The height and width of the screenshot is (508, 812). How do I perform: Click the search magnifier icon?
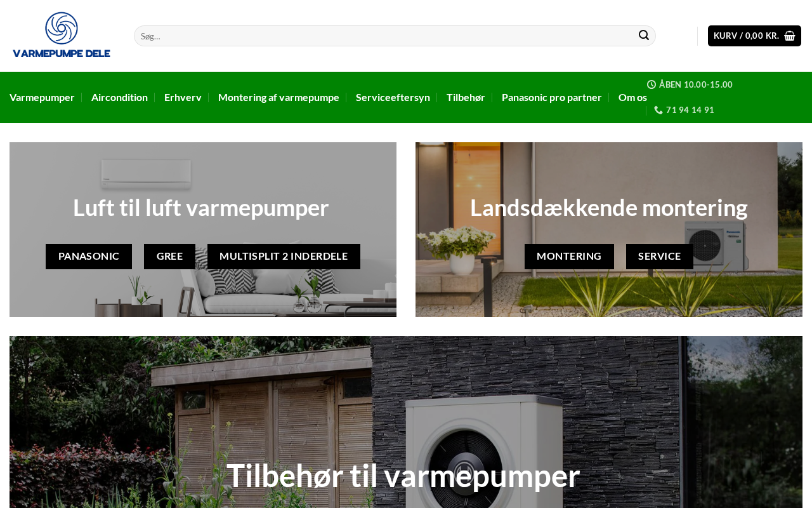click(644, 36)
